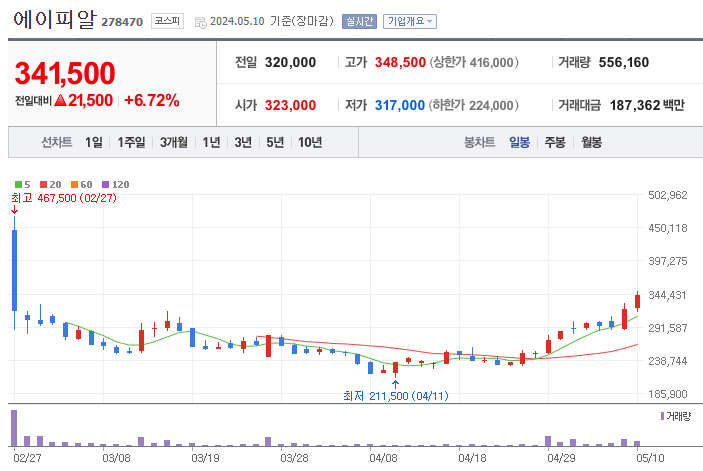
Task: Click the +6.72% change rate
Action: (152, 100)
